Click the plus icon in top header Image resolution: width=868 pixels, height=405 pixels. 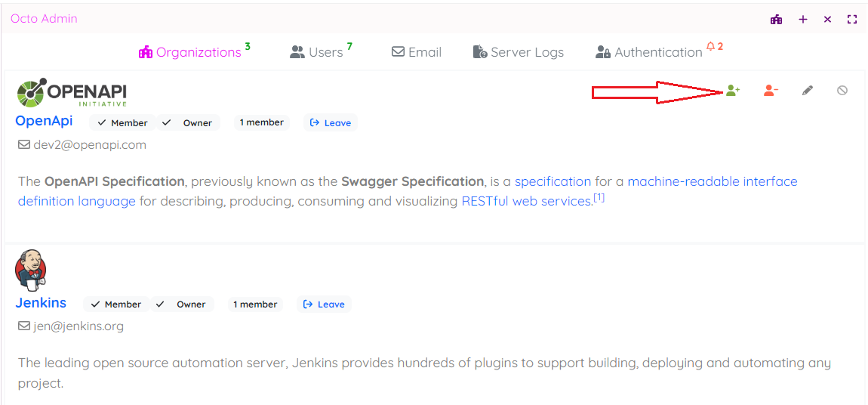[x=802, y=20]
